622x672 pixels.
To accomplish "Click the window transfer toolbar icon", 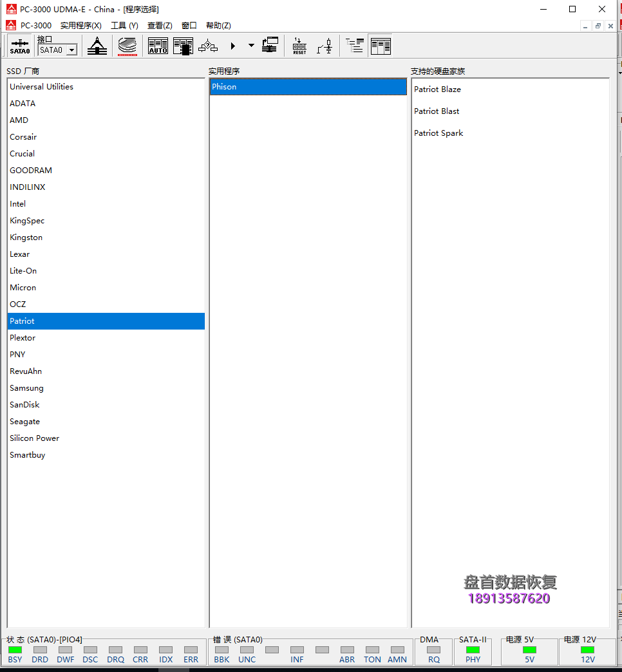I will point(270,45).
